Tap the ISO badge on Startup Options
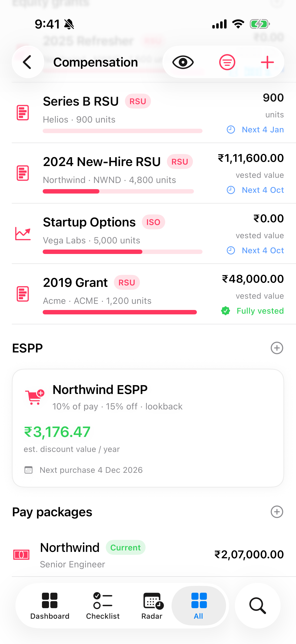 153,222
